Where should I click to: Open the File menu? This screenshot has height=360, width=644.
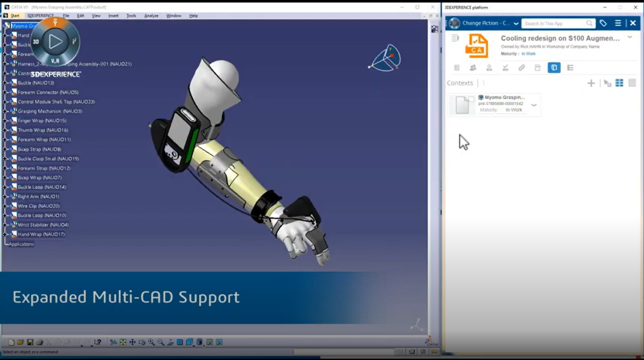click(x=66, y=16)
